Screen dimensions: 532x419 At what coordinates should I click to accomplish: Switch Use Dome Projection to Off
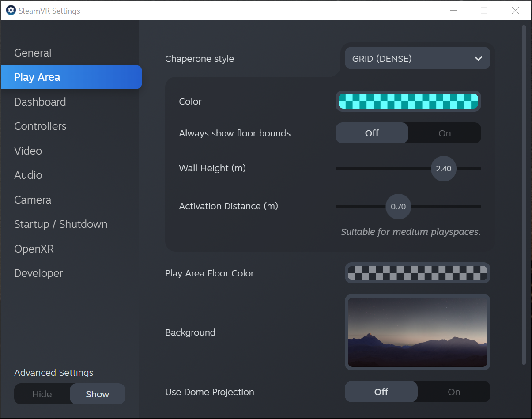point(381,392)
